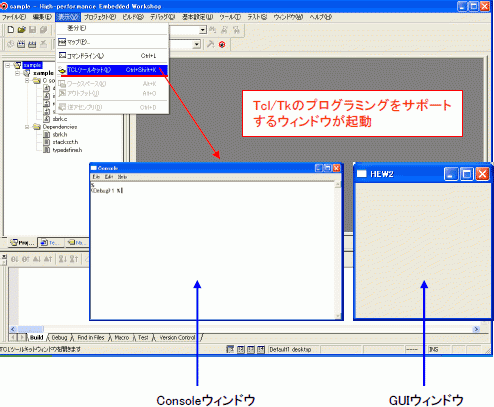The width and height of the screenshot is (494, 407).
Task: Click the build hammer icon
Action: tap(210, 44)
